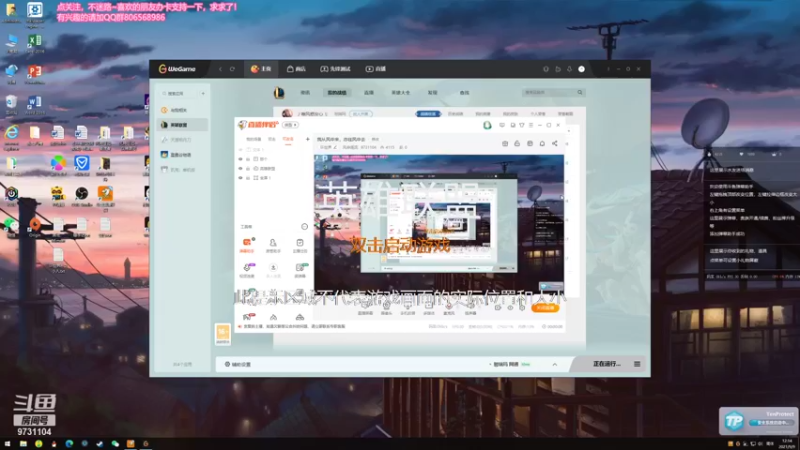Click the orange stop streaming button
Screen dimensions: 800x450
point(545,308)
